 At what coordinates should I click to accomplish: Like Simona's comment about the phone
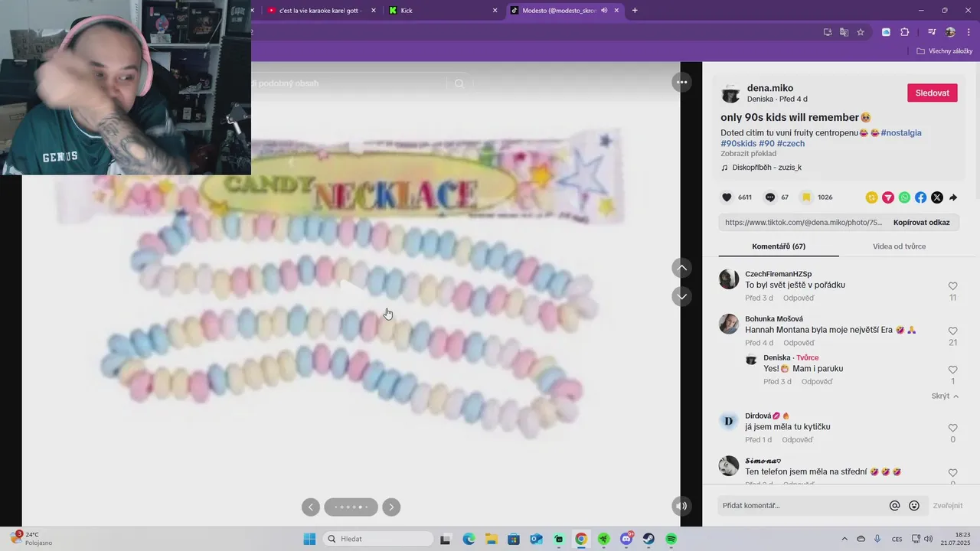[x=953, y=473]
